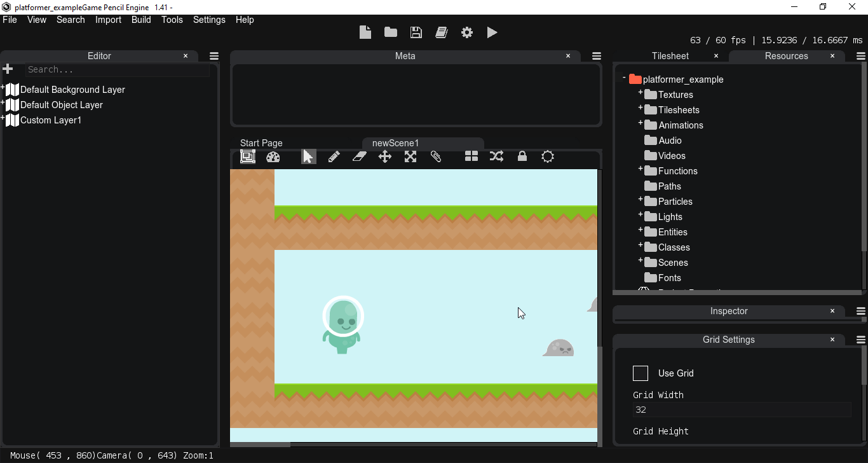Choose the Move tool in the scene editor
868x463 pixels.
pos(384,156)
